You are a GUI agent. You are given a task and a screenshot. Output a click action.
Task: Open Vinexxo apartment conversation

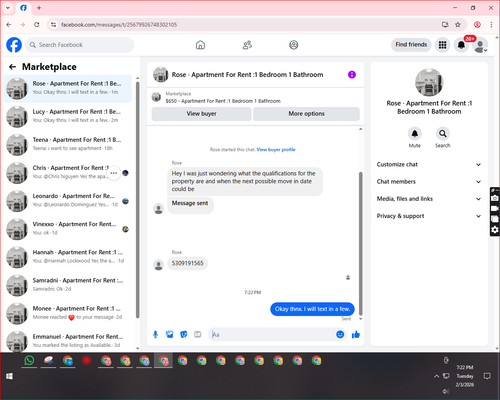click(x=68, y=229)
